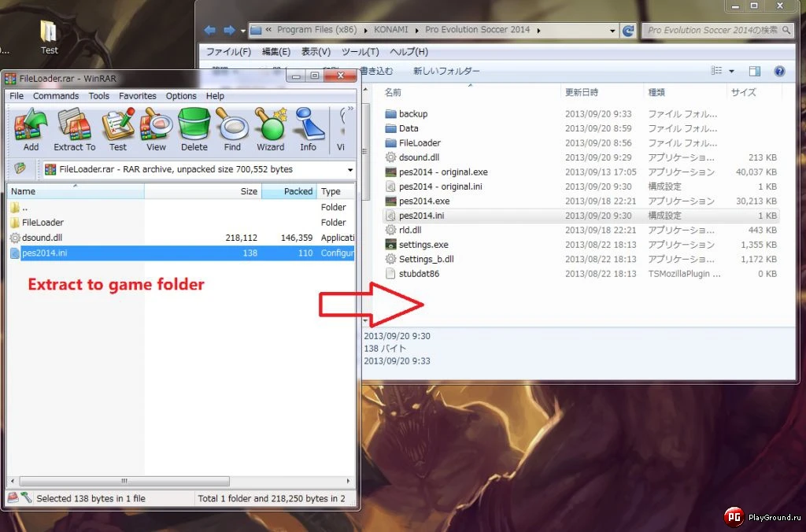Open Explorer help via the blue question icon
The height and width of the screenshot is (532, 806).
[778, 71]
